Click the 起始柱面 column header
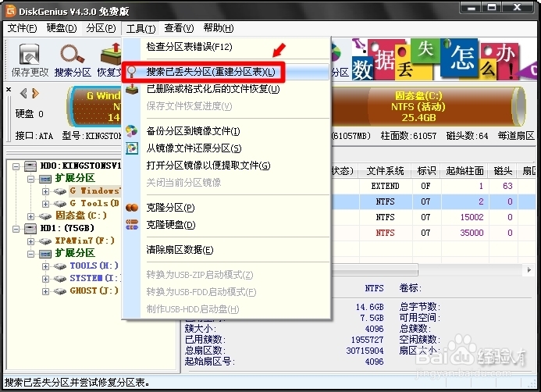The width and height of the screenshot is (541, 392). click(464, 171)
